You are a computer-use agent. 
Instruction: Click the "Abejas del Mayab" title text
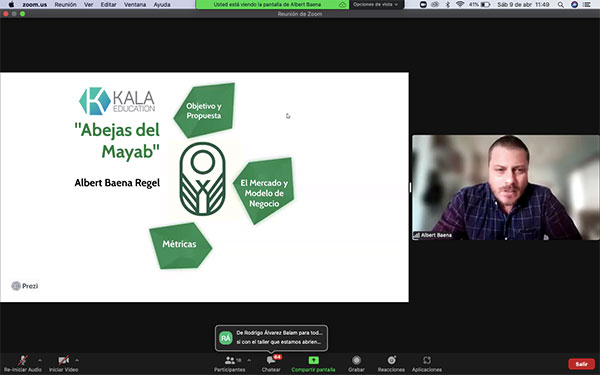[117, 140]
